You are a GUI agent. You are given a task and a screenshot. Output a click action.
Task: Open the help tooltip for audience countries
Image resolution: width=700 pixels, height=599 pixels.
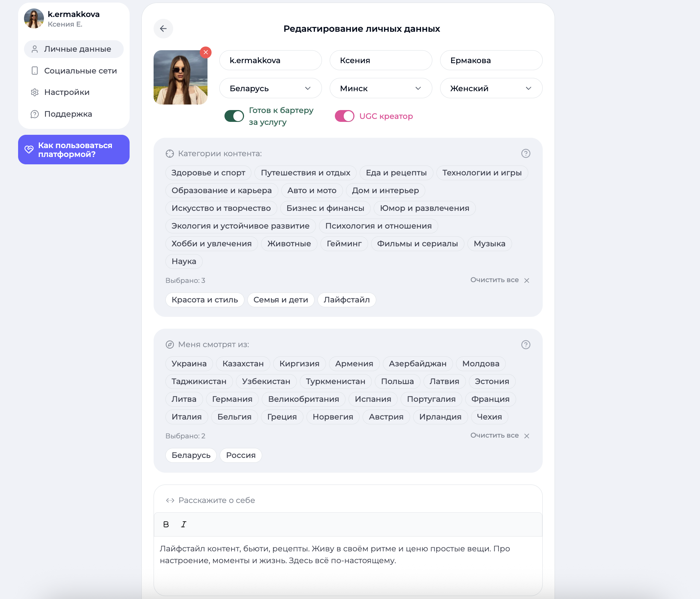coord(526,345)
